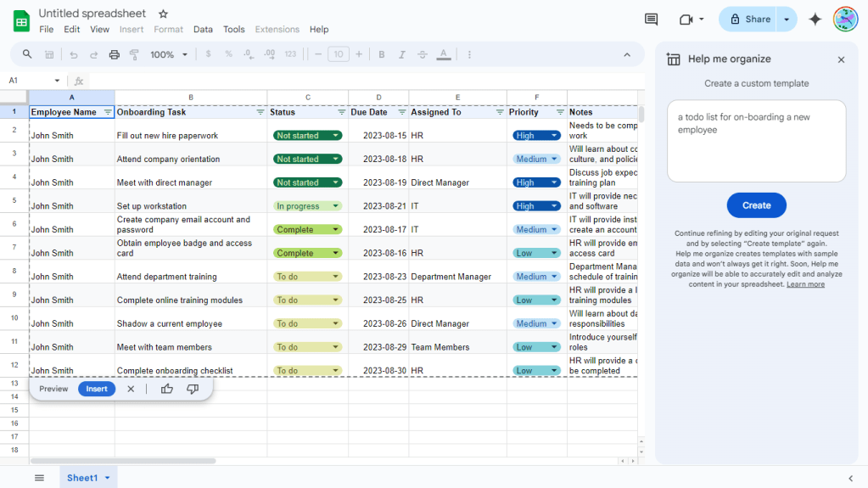The height and width of the screenshot is (488, 868).
Task: Toggle strikethrough formatting
Action: click(x=423, y=54)
